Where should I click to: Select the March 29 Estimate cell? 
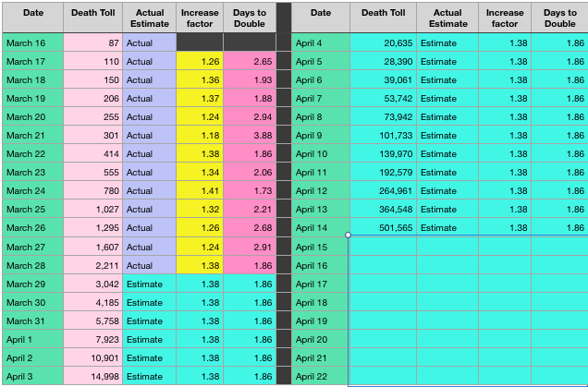(149, 284)
